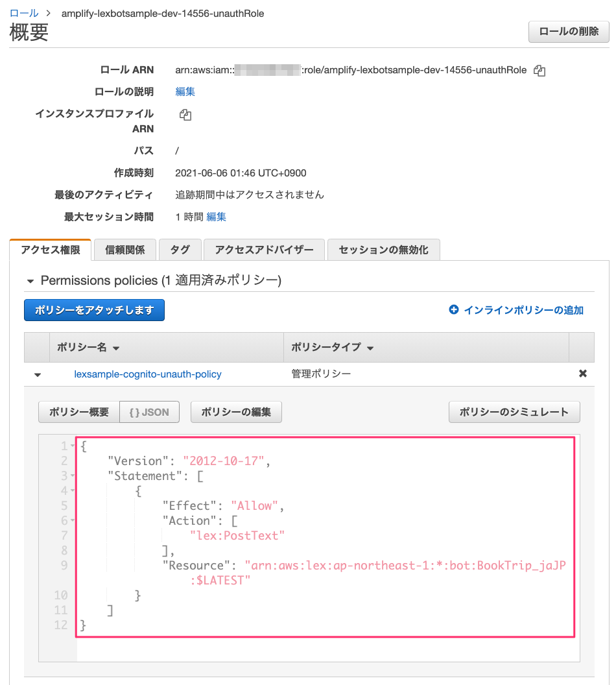
Task: Run the ポリシーのシミュレート action
Action: tap(514, 411)
